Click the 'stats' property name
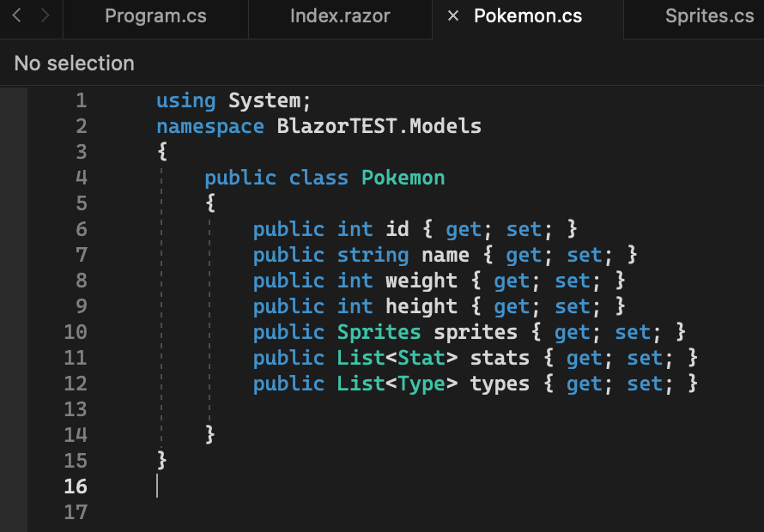 (x=500, y=358)
